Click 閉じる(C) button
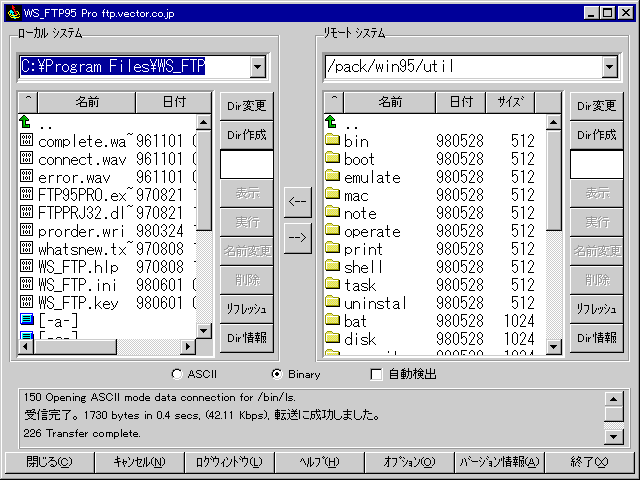 click(x=49, y=462)
